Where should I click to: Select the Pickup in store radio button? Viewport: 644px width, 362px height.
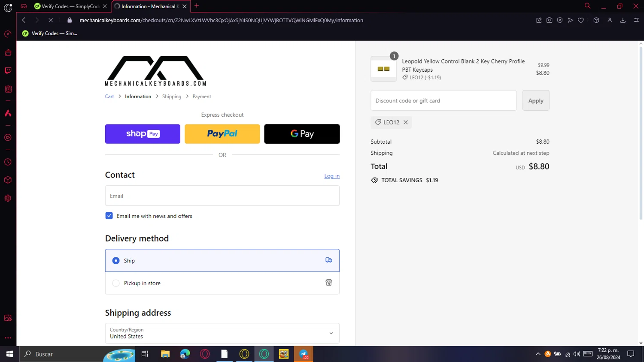(x=116, y=283)
